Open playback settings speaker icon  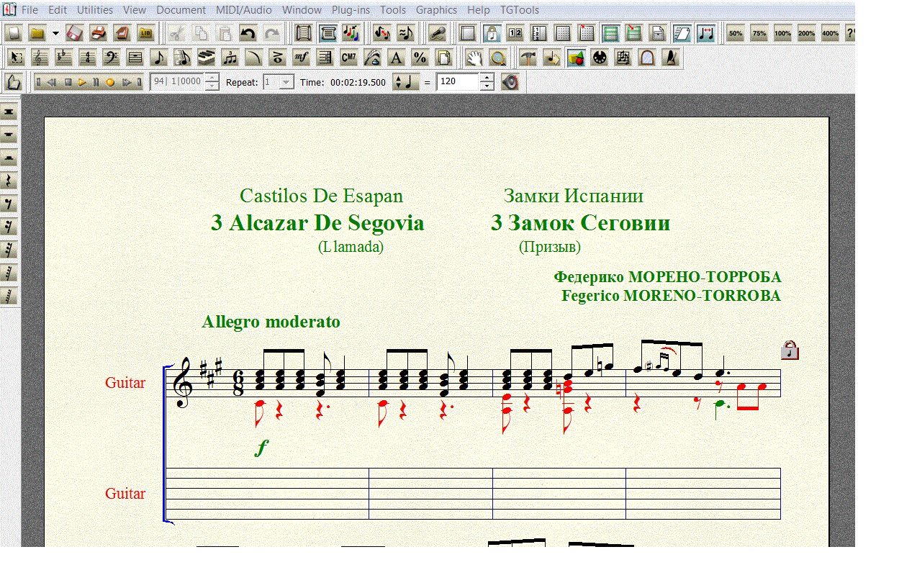pos(510,82)
